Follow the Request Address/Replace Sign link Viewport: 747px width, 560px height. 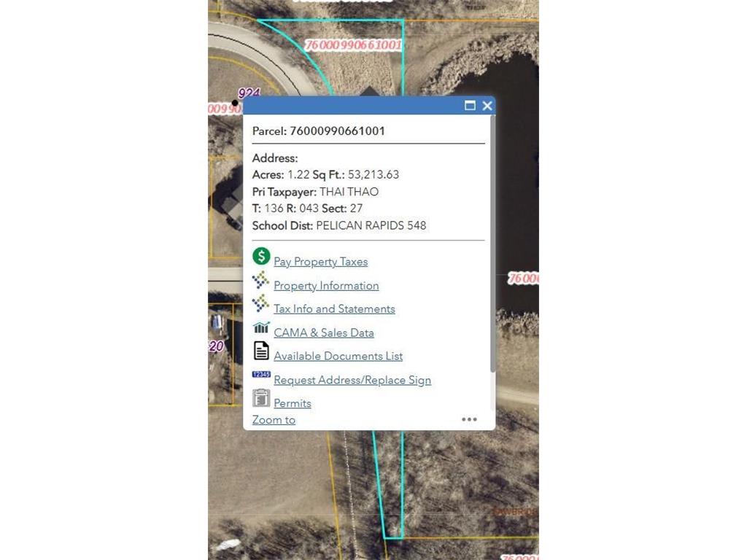(x=352, y=380)
